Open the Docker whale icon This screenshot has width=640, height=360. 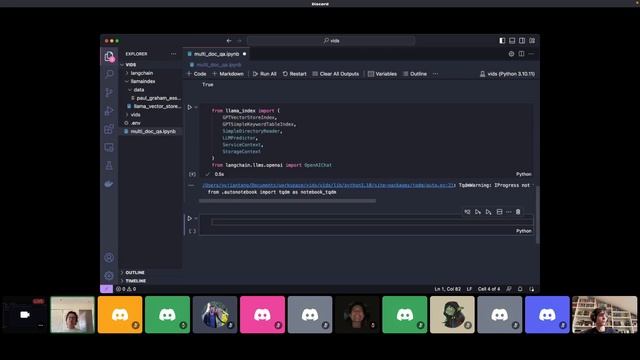coord(109,184)
